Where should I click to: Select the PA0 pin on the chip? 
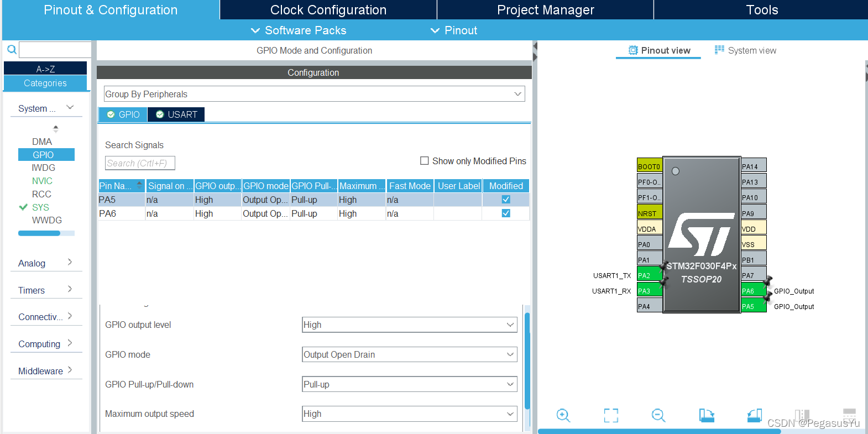pos(649,244)
